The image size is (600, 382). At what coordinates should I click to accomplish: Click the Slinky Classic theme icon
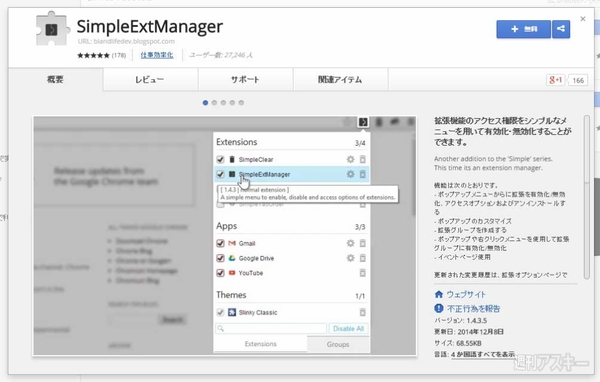point(232,312)
